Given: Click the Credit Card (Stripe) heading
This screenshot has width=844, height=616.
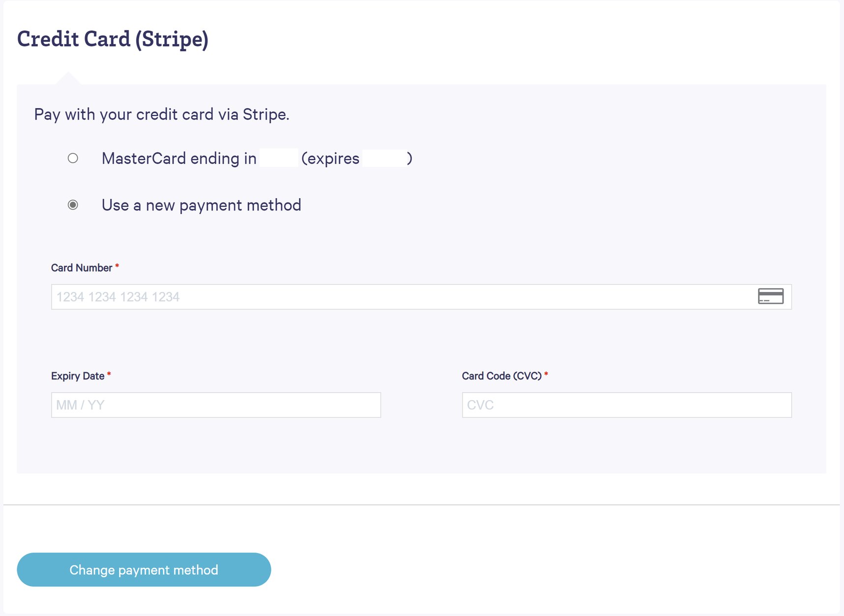Looking at the screenshot, I should point(113,39).
